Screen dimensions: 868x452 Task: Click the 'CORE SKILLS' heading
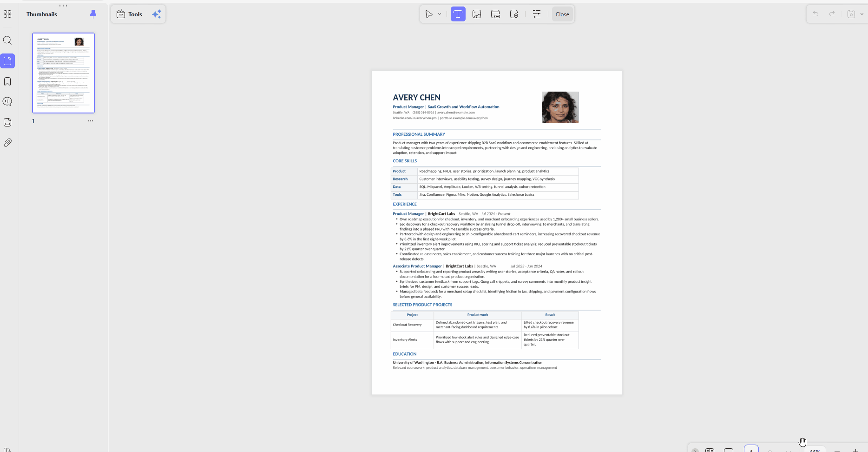405,161
